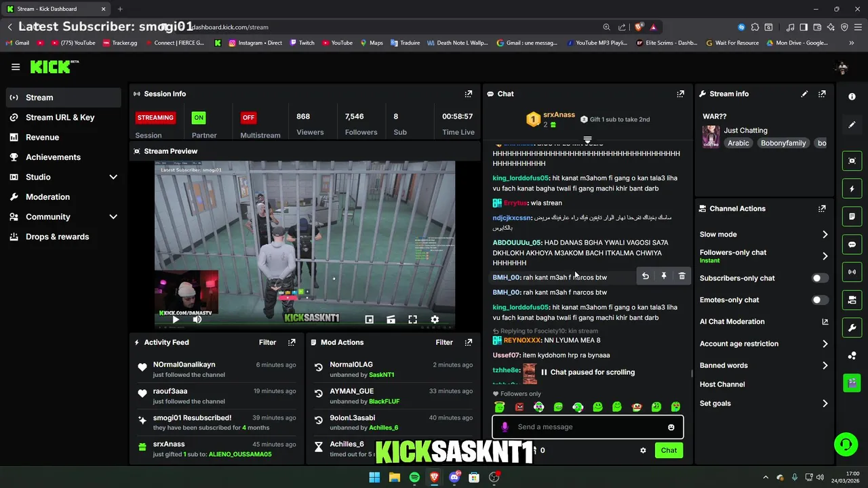Viewport: 868px width, 488px height.
Task: Undo icon next to Normal0LAG mod action
Action: click(x=319, y=368)
